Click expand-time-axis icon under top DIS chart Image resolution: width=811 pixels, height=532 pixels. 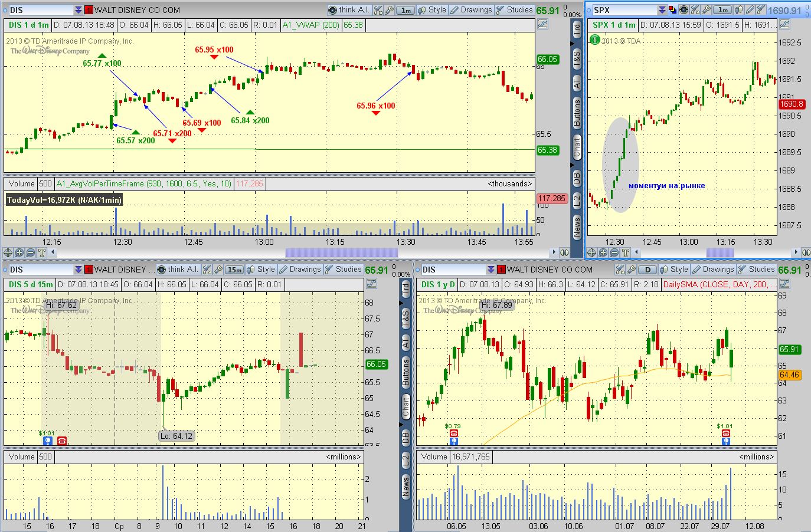point(564,252)
